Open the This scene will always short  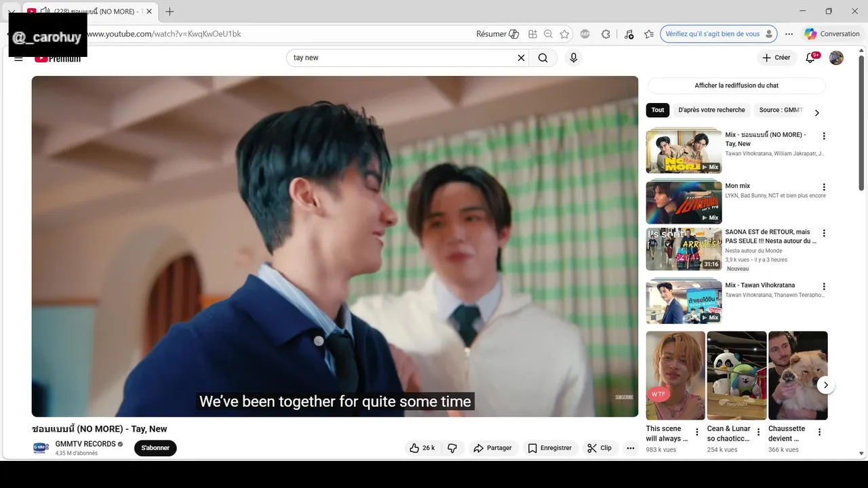[x=675, y=375]
